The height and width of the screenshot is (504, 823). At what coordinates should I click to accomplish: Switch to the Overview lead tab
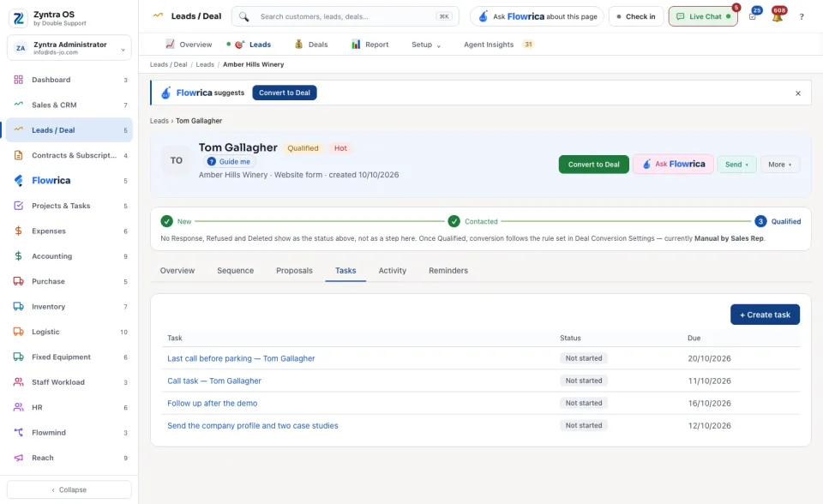(177, 271)
